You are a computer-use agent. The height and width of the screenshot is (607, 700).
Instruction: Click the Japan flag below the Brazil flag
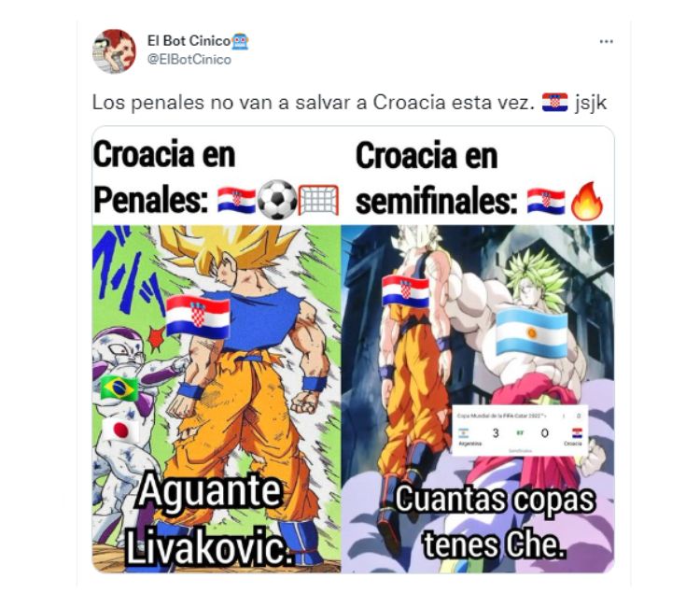120,431
